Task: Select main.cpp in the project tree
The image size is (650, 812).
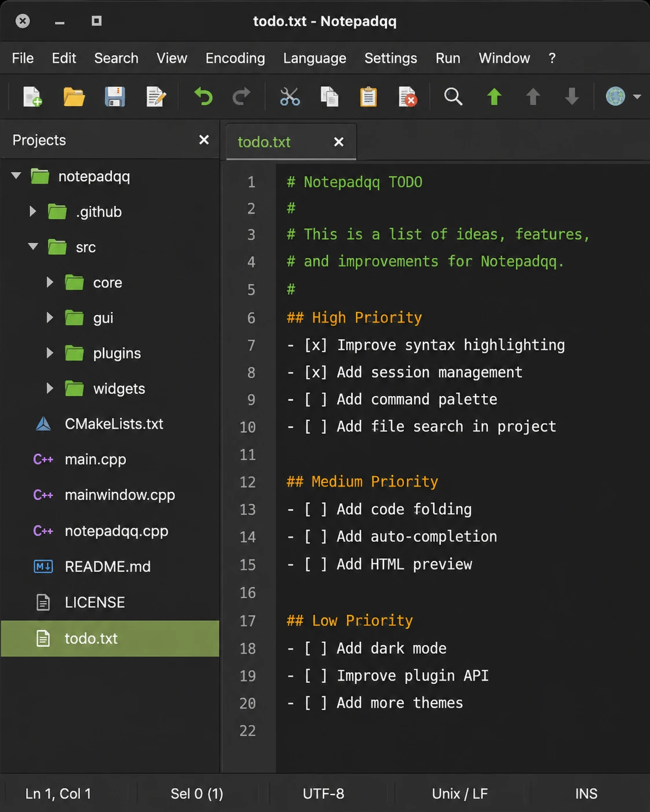Action: 110,459
